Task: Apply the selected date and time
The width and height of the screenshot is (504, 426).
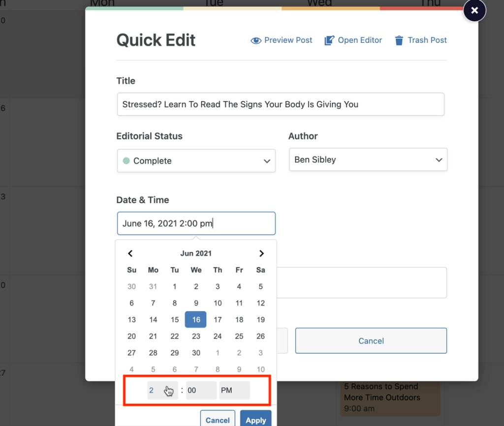Action: pyautogui.click(x=255, y=419)
